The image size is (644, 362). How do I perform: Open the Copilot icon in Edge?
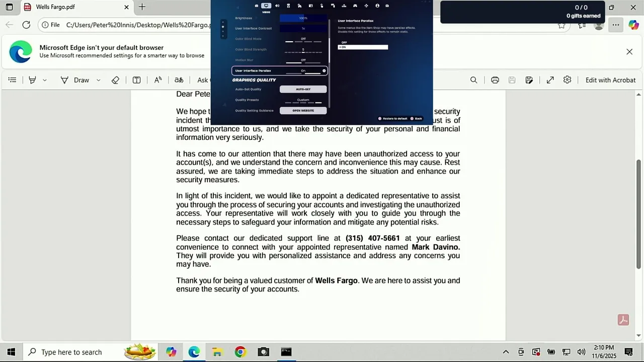click(x=633, y=25)
